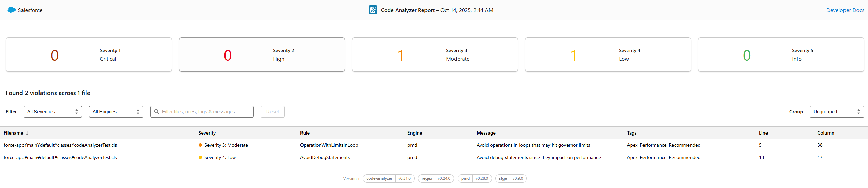Click the search magnifier icon in filter box

[157, 112]
